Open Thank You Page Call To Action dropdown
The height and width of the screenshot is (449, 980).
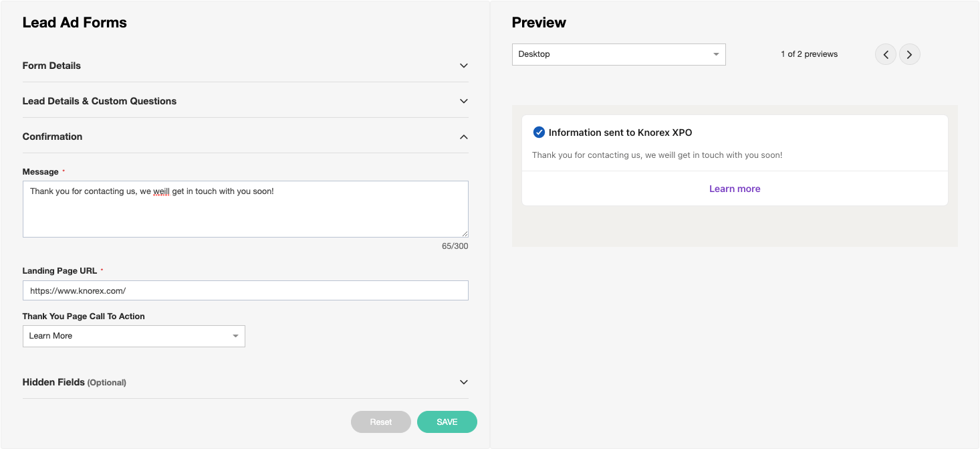click(x=134, y=336)
